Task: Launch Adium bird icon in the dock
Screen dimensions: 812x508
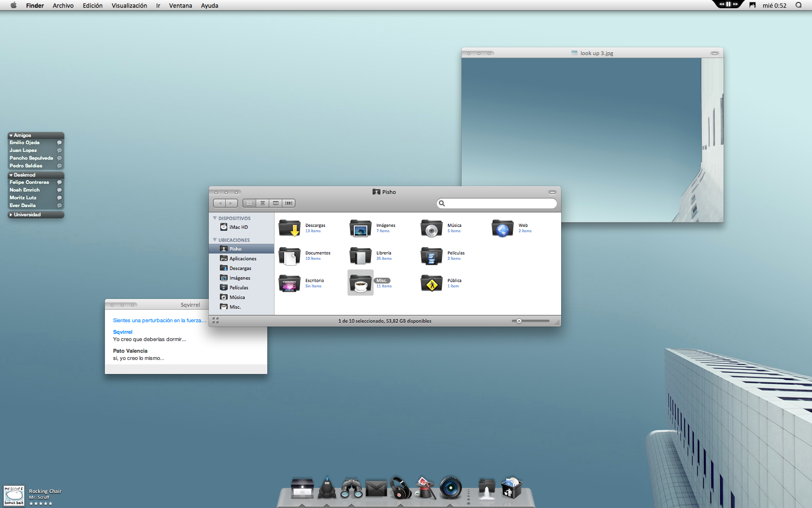Action: coord(327,488)
